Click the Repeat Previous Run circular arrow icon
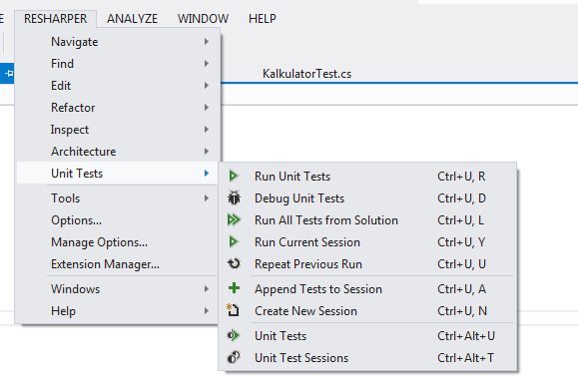 coord(234,263)
